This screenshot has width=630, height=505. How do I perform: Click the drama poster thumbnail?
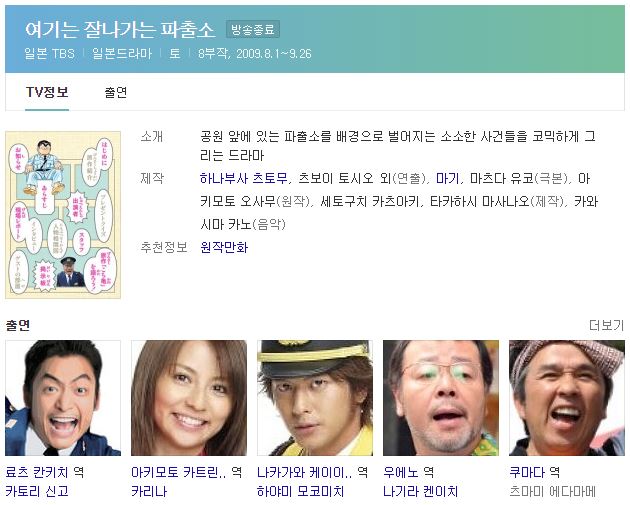click(63, 215)
